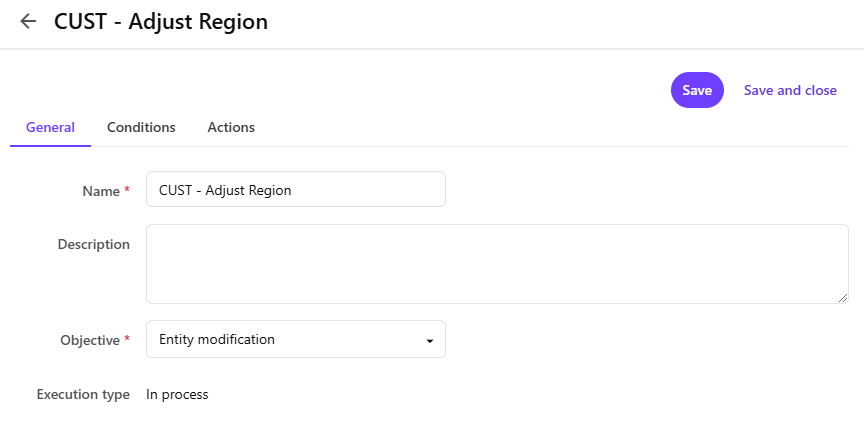Click the "Save and close" link
This screenshot has width=864, height=426.
click(x=790, y=90)
